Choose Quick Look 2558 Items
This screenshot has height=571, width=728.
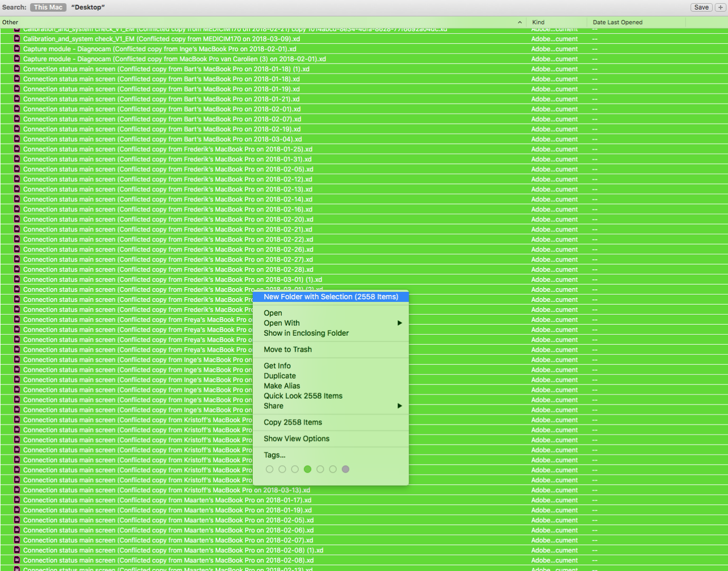pos(331,396)
